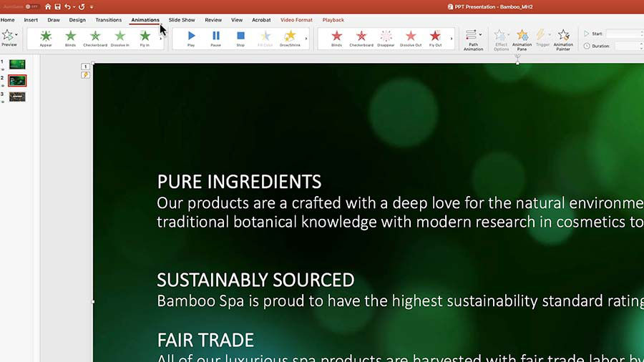This screenshot has height=362, width=644.
Task: Open Effect Options
Action: coord(501,40)
